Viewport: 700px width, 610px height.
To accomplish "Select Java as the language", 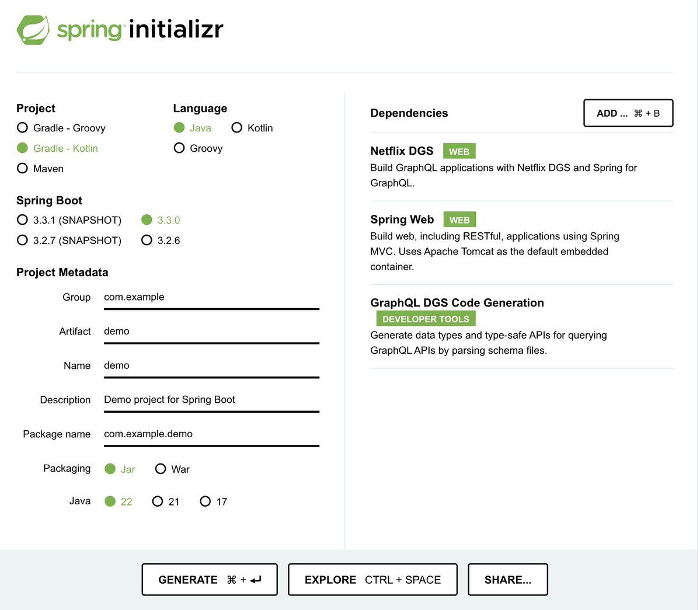I will tap(193, 128).
